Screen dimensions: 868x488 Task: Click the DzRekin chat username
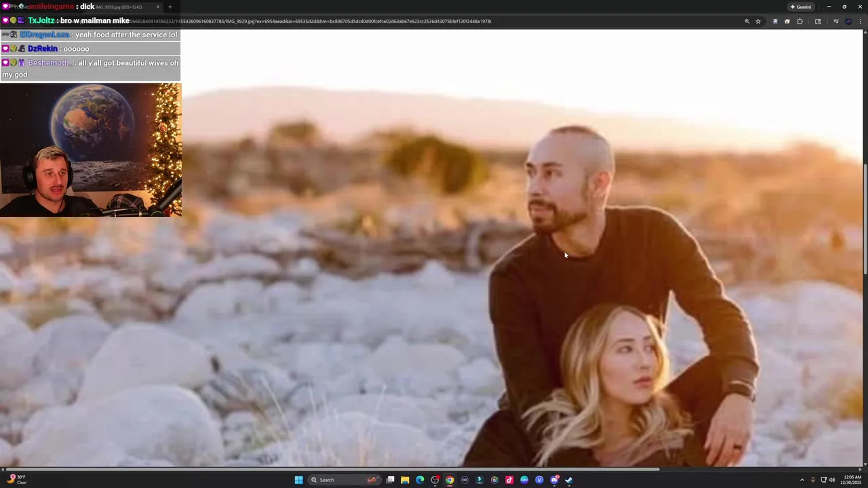click(43, 49)
